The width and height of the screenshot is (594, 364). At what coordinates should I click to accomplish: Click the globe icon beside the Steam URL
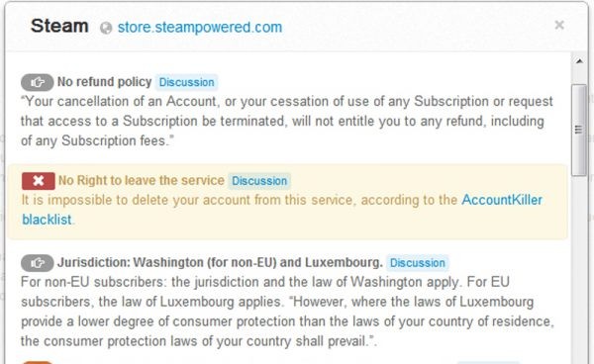pos(106,28)
